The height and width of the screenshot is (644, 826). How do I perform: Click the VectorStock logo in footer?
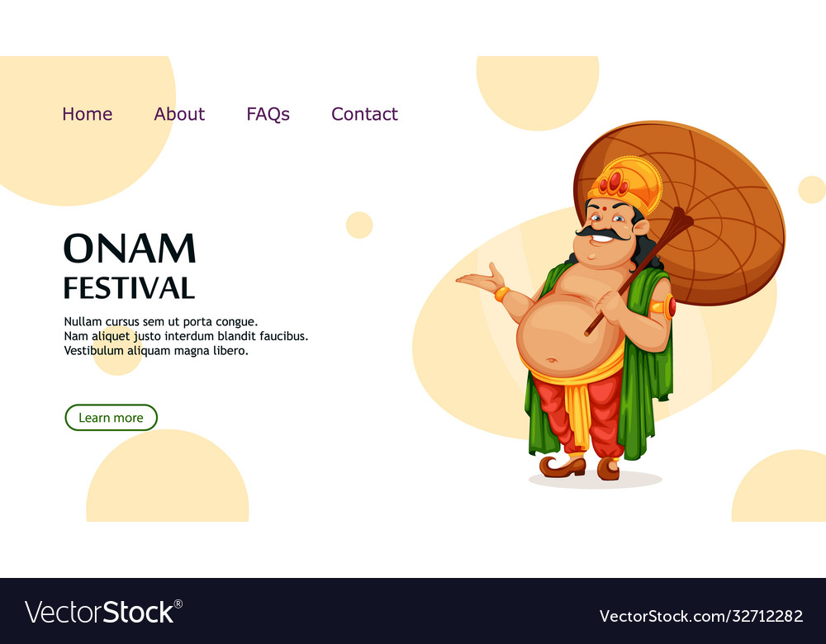click(x=103, y=612)
